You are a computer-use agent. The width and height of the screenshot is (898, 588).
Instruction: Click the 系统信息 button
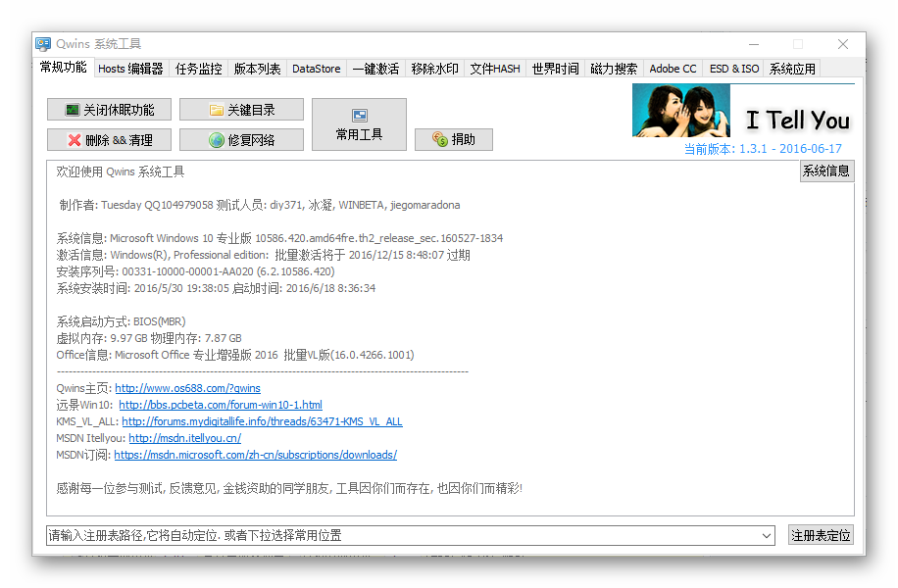tap(826, 171)
